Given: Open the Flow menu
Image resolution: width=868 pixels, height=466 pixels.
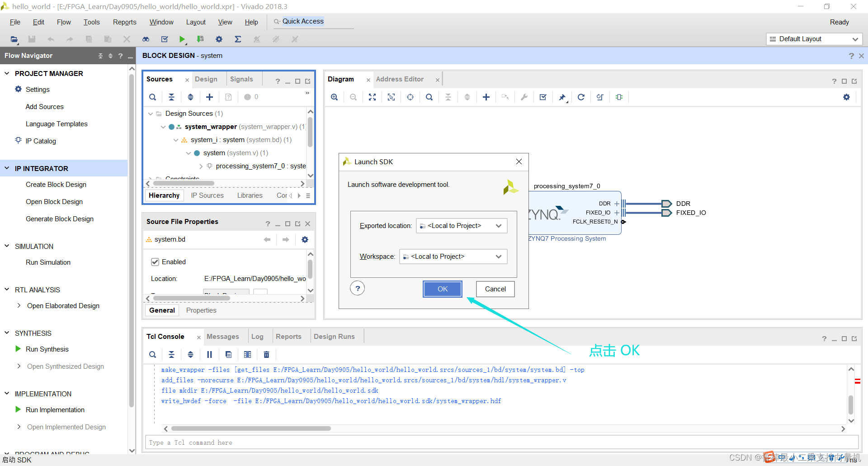Looking at the screenshot, I should pyautogui.click(x=64, y=22).
